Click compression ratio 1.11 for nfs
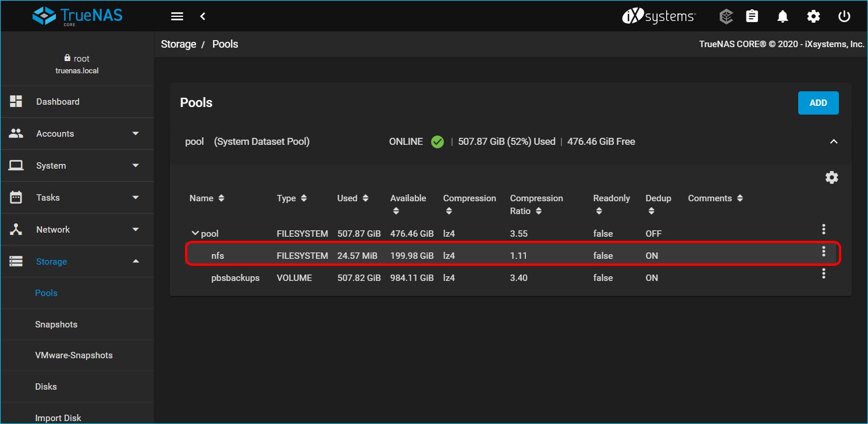 [x=518, y=256]
